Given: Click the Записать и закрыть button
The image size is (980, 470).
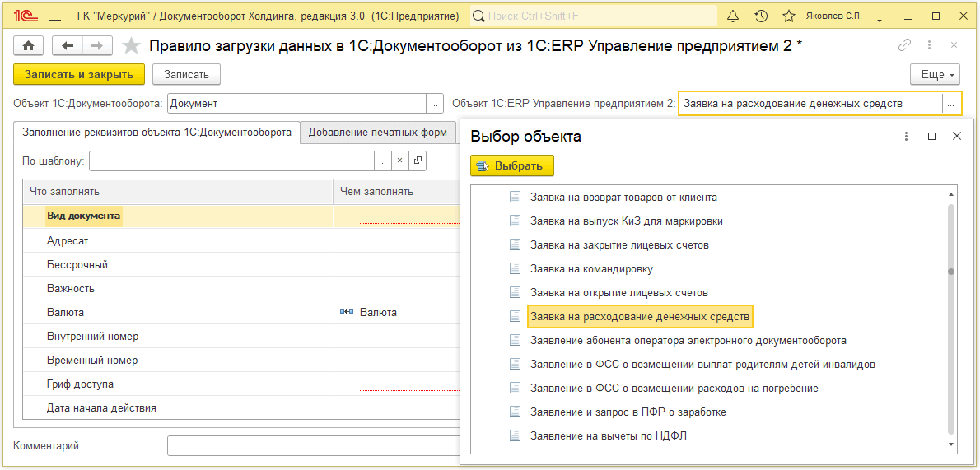Looking at the screenshot, I should (x=79, y=74).
